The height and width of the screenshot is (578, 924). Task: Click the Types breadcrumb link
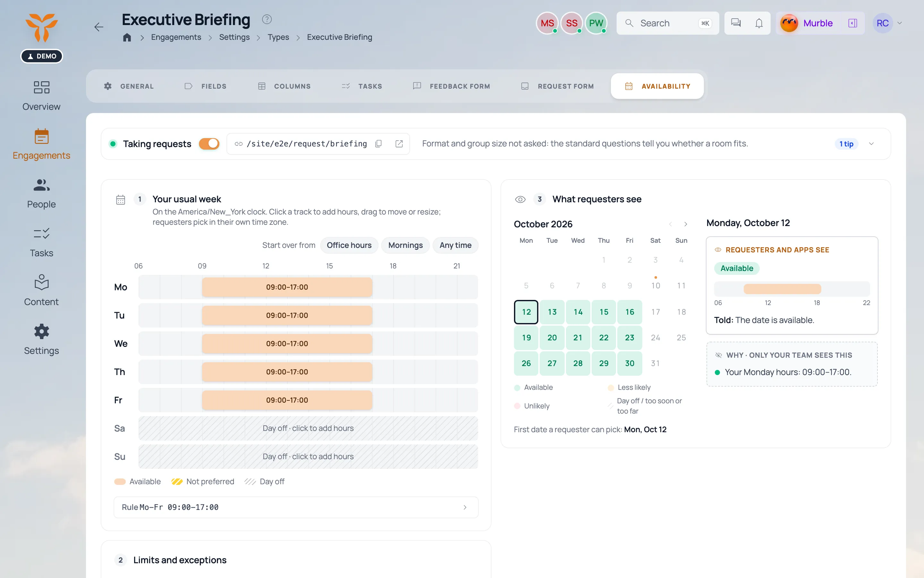click(x=278, y=37)
